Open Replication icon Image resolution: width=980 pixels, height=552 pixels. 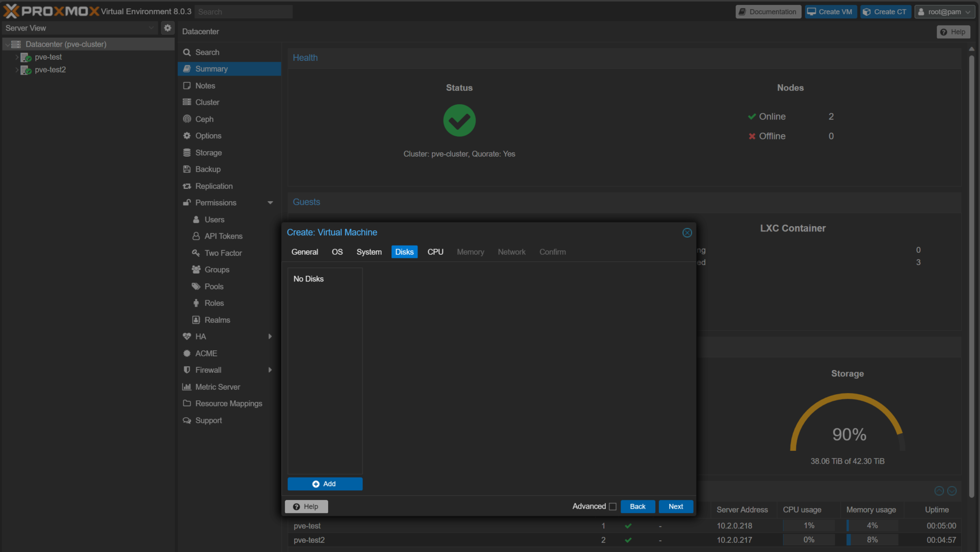[187, 186]
